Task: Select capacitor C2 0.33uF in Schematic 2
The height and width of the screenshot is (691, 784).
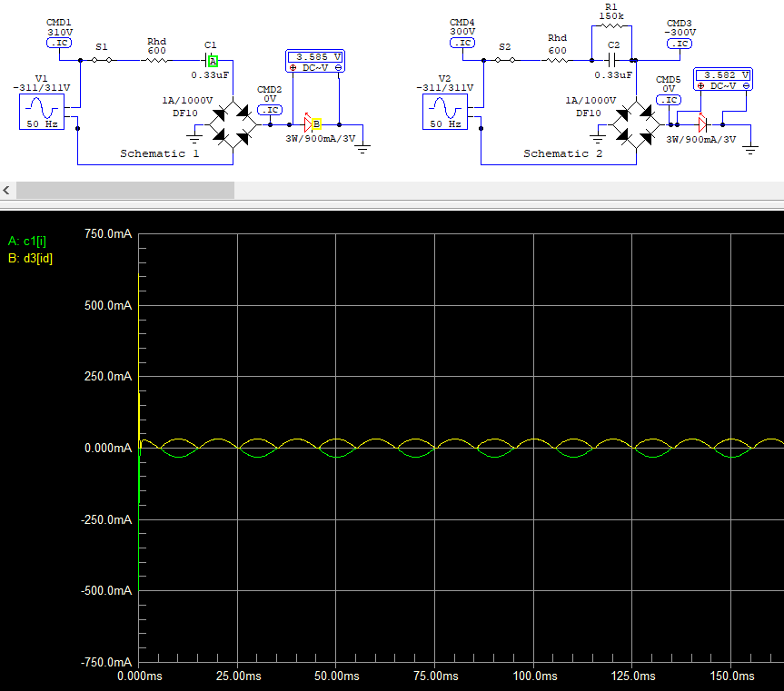Action: (612, 61)
